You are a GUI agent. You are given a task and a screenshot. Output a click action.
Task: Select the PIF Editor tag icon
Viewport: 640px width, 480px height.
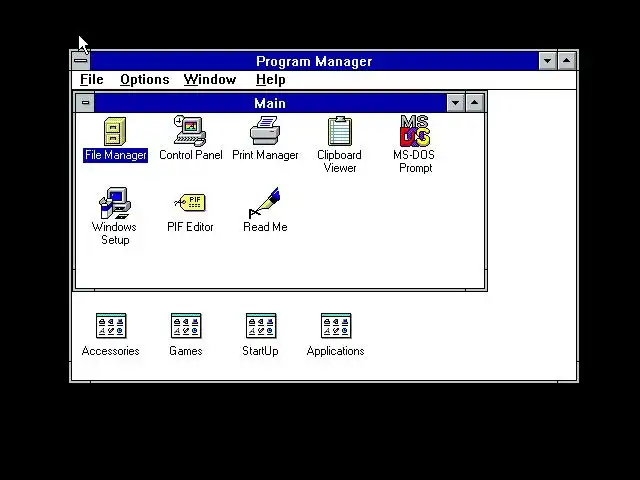pyautogui.click(x=190, y=203)
